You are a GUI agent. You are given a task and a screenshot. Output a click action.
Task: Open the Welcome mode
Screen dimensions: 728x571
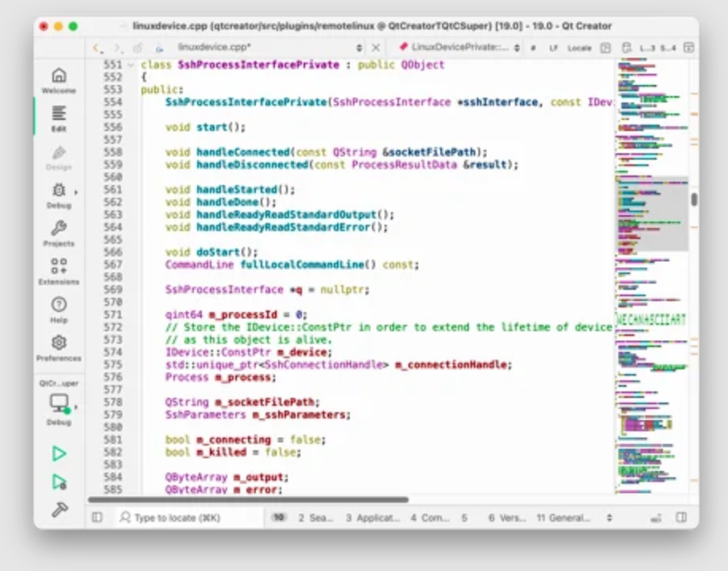59,80
